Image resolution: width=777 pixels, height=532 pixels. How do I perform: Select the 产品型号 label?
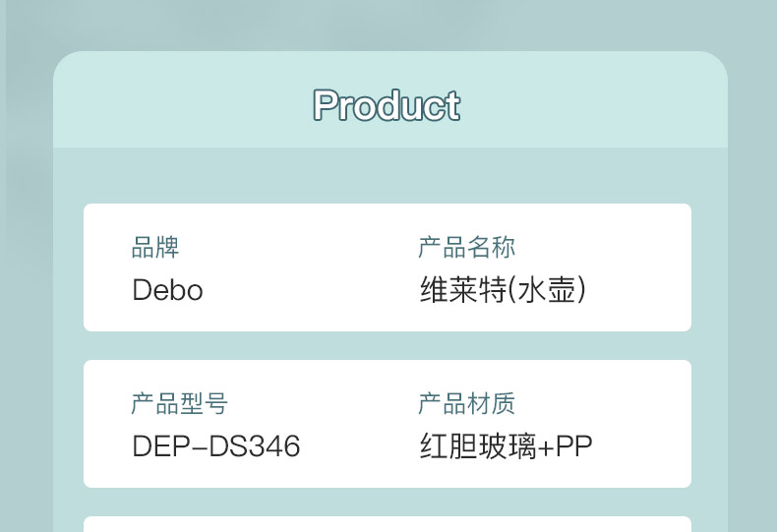(x=179, y=404)
